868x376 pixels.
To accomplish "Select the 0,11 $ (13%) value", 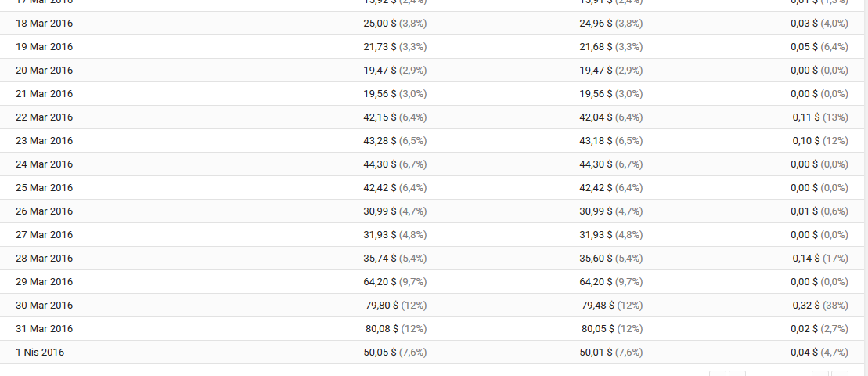I will 819,117.
